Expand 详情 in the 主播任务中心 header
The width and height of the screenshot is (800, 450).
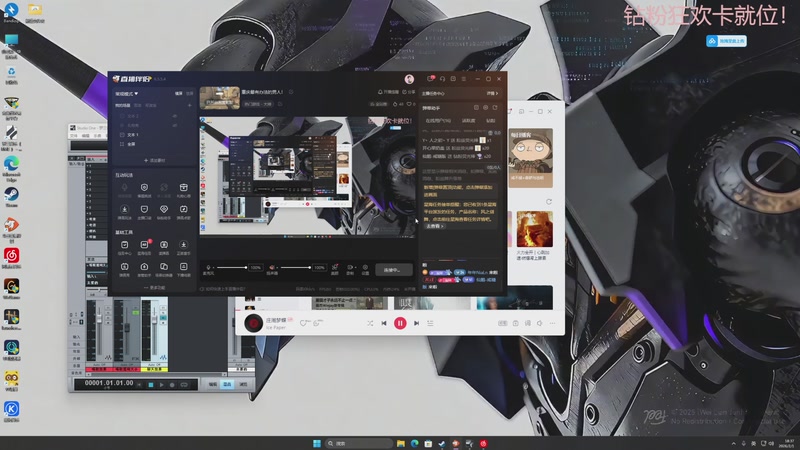(492, 93)
